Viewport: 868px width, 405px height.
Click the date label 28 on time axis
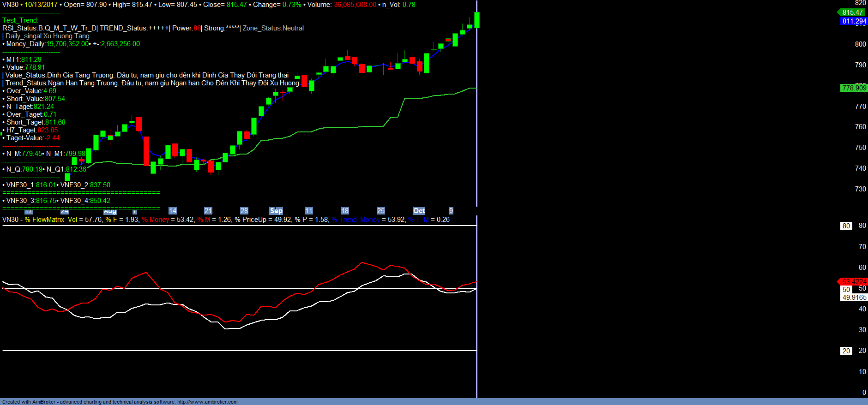(x=244, y=211)
